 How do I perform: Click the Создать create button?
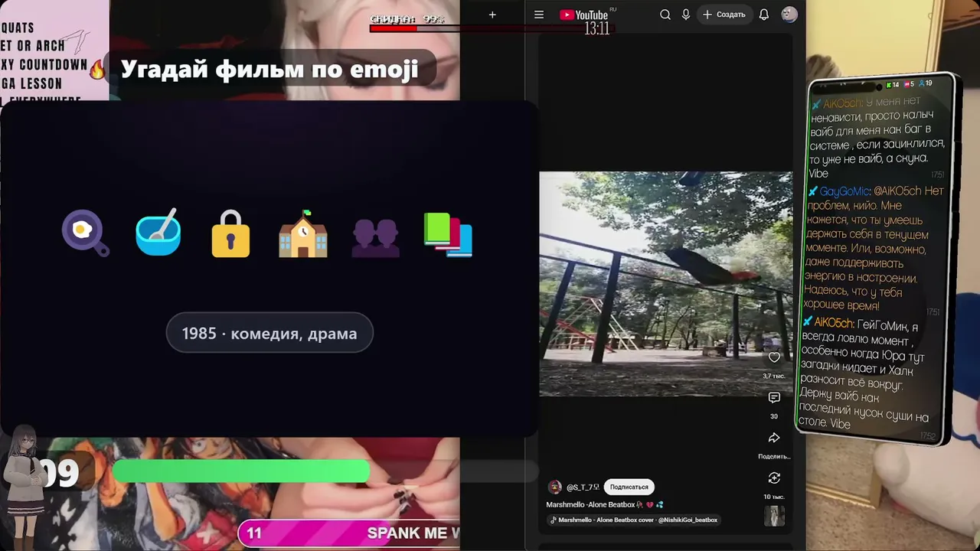click(724, 15)
